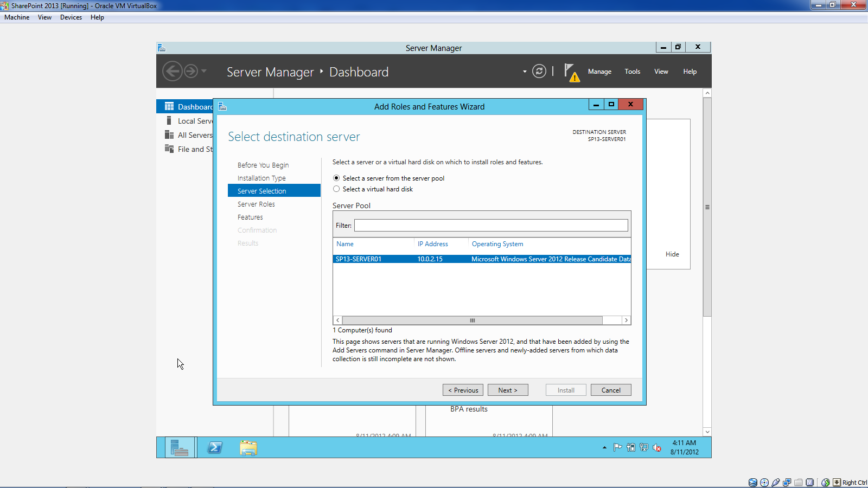Go back with Server Manager's back arrow
Image resolution: width=868 pixels, height=488 pixels.
[173, 71]
